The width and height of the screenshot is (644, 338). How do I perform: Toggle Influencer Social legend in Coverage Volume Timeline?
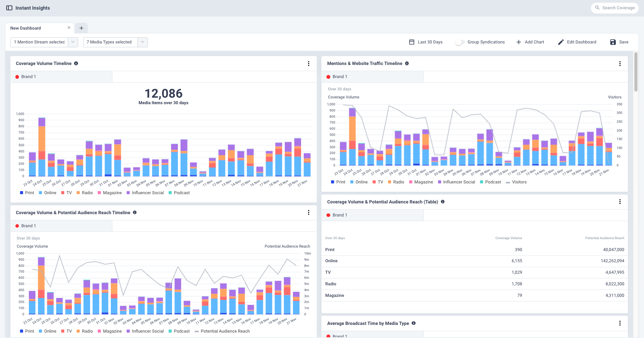[x=145, y=193]
